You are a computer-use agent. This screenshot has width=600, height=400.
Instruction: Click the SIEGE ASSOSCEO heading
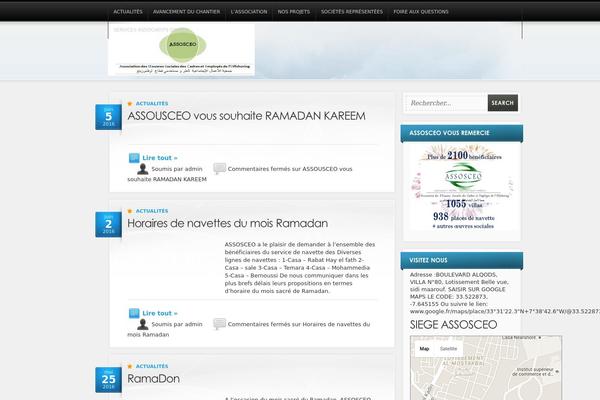pos(453,325)
